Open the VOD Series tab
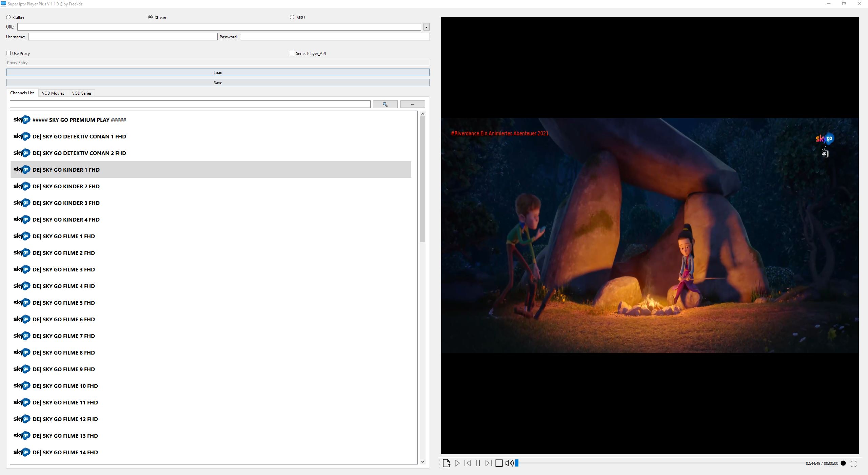Screen dimensions: 868x475 [82, 93]
